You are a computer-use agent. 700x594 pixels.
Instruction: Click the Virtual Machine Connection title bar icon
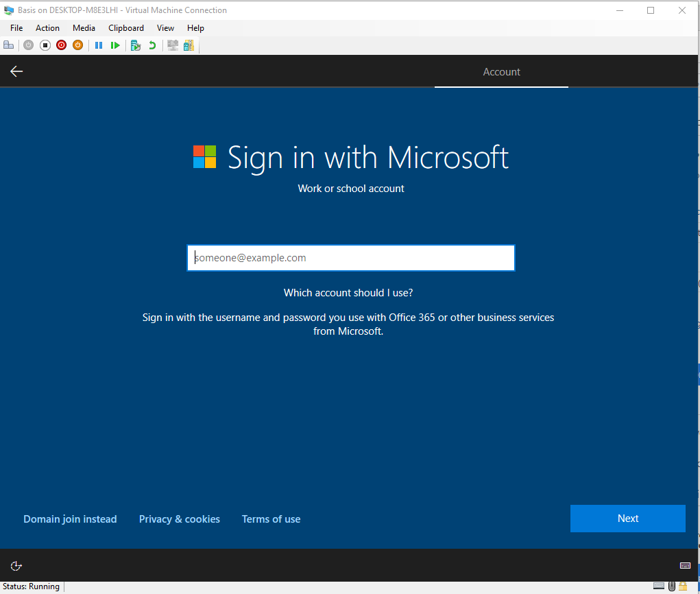coord(8,10)
